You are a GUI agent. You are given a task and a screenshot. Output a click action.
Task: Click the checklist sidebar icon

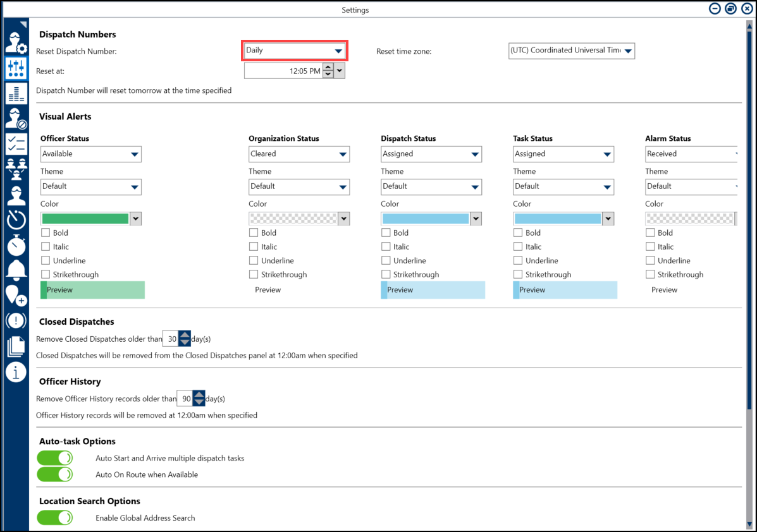click(16, 144)
